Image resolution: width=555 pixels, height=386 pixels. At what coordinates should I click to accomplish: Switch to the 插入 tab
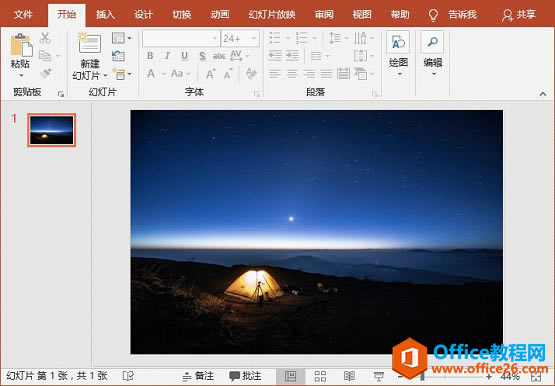pyautogui.click(x=105, y=15)
